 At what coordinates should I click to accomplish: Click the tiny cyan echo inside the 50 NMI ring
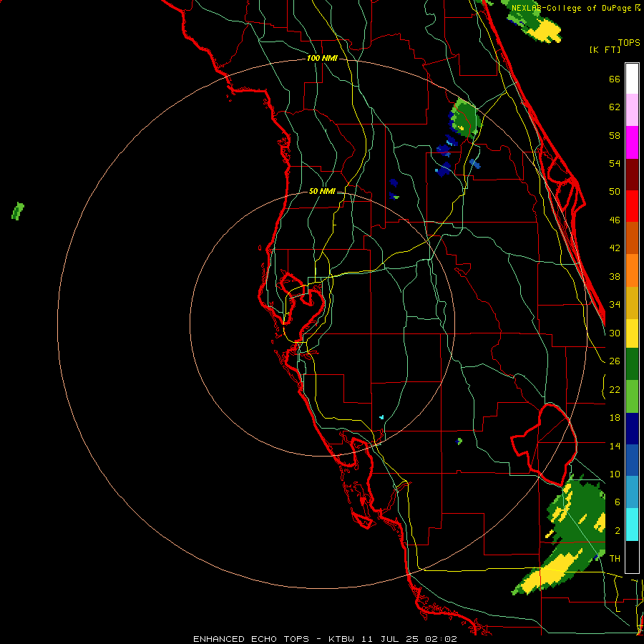(381, 417)
